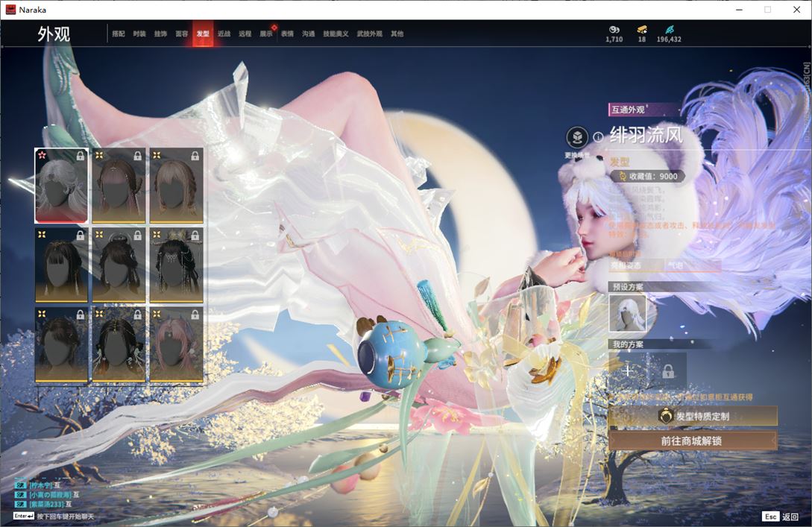Pick the black hair with golden crown ornament
Viewport: 812px width, 527px height.
tap(176, 265)
